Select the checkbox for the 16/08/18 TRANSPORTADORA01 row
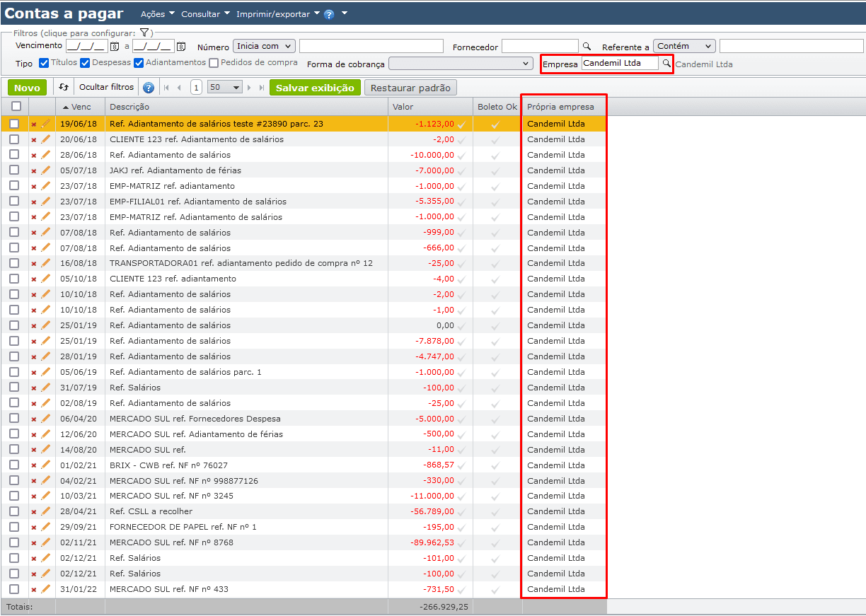The height and width of the screenshot is (616, 866). tap(14, 263)
